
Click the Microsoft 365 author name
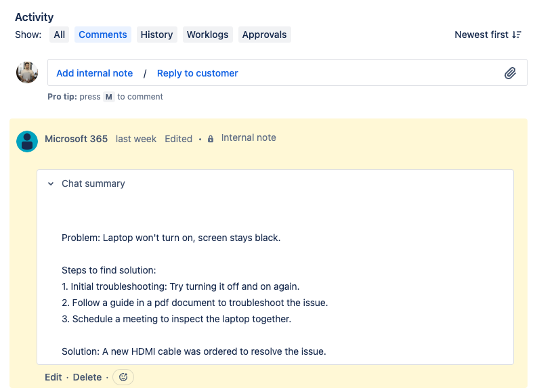[x=76, y=139]
